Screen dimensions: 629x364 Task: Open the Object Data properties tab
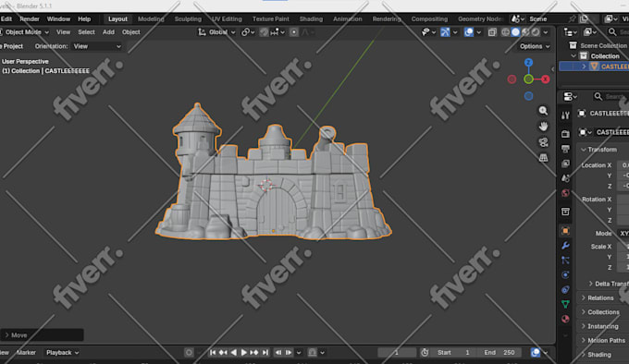click(x=565, y=304)
